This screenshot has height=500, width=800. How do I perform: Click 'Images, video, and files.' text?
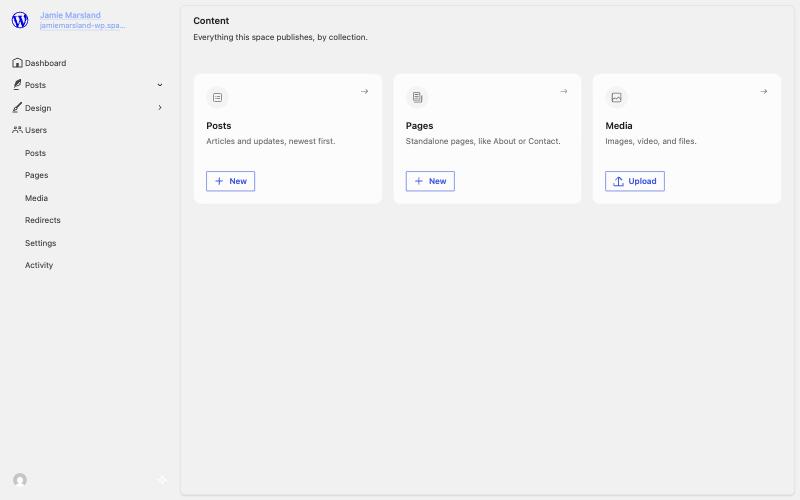point(651,141)
